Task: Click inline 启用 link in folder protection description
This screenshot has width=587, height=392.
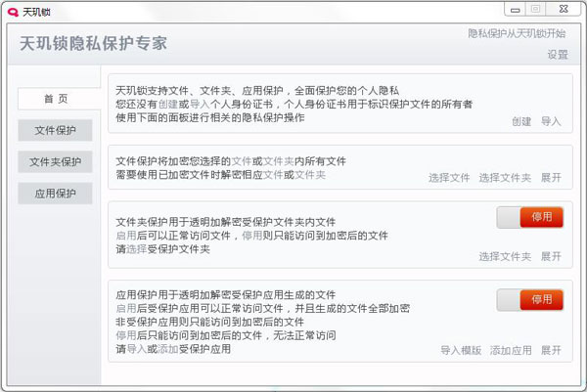Action: pos(126,236)
